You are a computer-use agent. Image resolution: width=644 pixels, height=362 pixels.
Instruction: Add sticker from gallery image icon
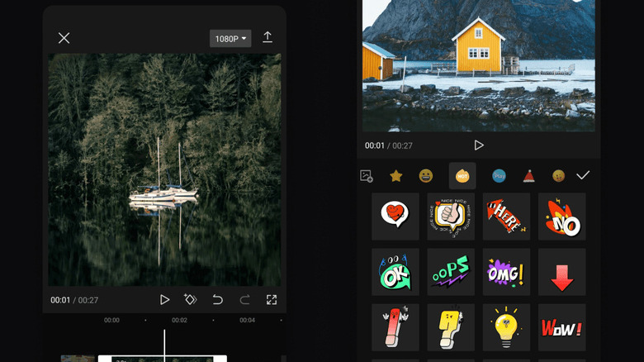[x=367, y=176]
